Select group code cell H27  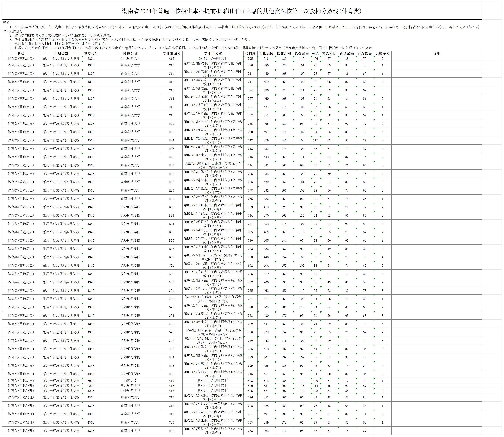pyautogui.click(x=171, y=165)
